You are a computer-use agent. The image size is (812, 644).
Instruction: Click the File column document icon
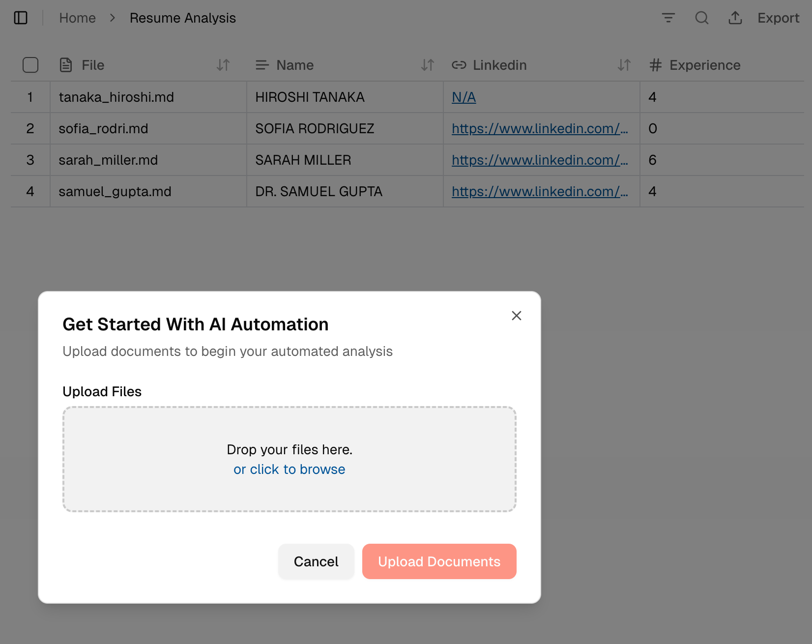coord(66,65)
